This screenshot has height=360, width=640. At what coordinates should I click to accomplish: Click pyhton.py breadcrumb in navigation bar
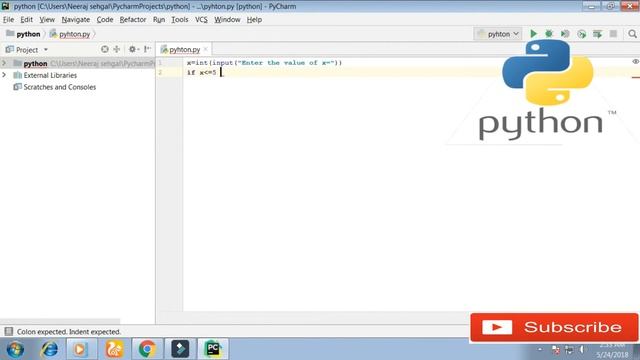[x=70, y=34]
